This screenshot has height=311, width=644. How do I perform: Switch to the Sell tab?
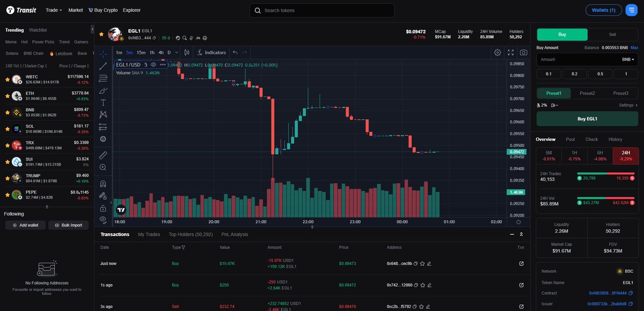tap(612, 34)
